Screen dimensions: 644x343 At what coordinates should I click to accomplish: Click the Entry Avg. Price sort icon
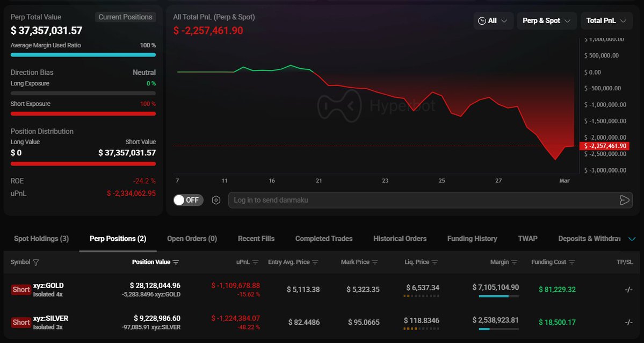pos(315,262)
